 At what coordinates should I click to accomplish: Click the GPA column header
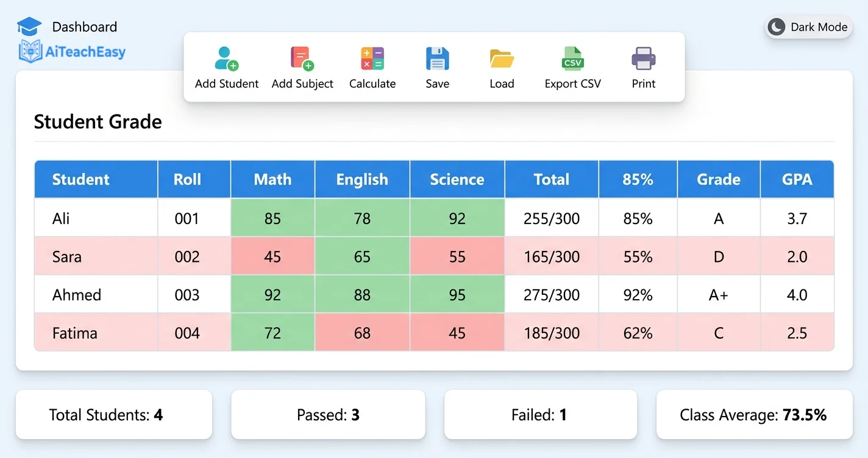[x=797, y=179]
